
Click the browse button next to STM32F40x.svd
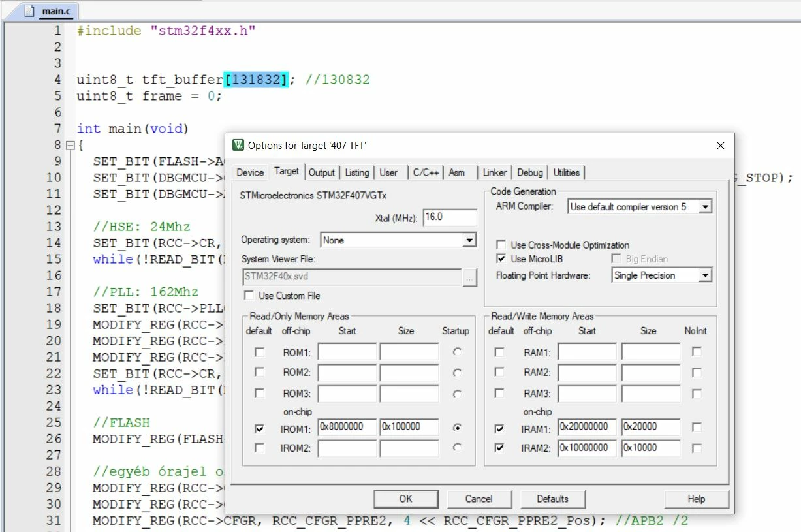click(470, 276)
